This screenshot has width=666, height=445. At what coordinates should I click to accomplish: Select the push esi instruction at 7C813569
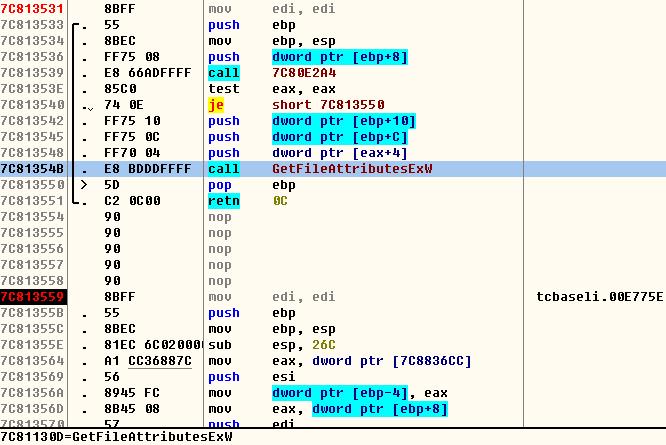(252, 377)
